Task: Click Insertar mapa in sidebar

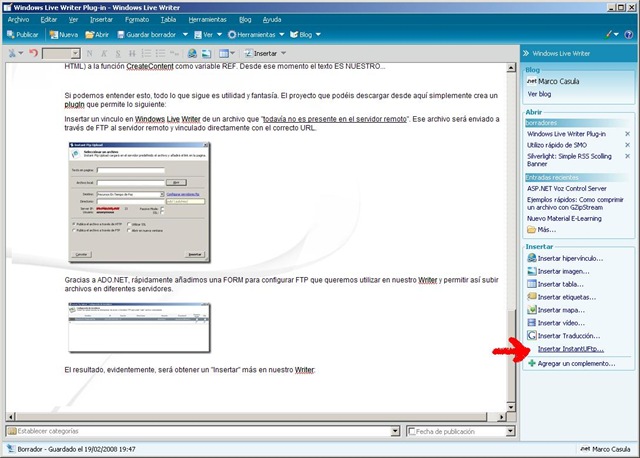Action: 556,310
